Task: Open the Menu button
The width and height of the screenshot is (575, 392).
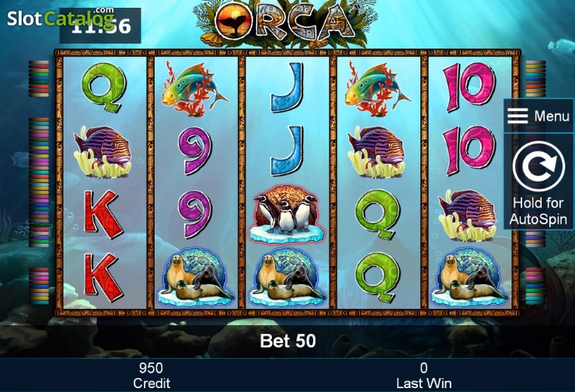Action: click(x=538, y=116)
